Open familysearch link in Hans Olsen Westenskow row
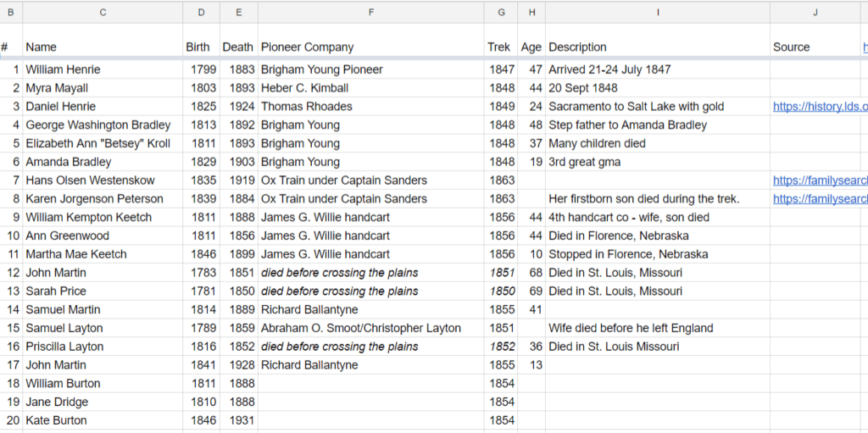The height and width of the screenshot is (433, 868). click(x=820, y=180)
